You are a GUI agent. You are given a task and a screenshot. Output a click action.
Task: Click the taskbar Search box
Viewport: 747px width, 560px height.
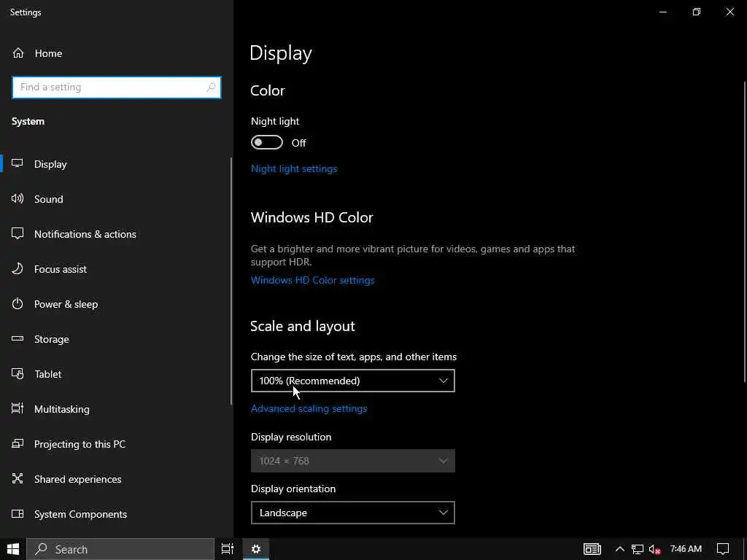120,549
